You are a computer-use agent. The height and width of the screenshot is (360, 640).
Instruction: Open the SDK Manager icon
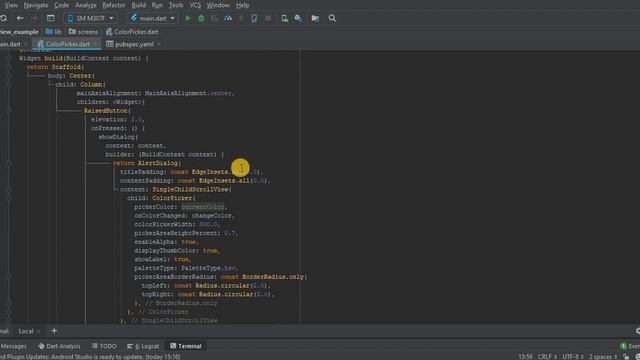298,18
